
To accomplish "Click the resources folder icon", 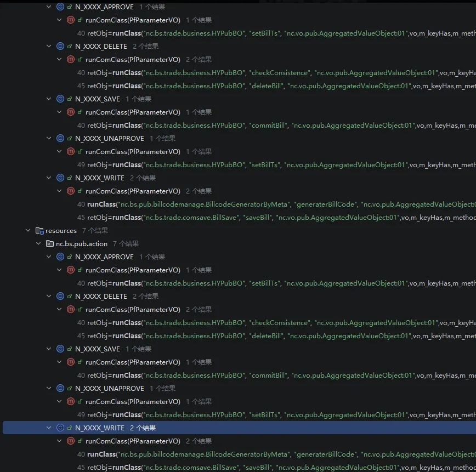I will [39, 231].
